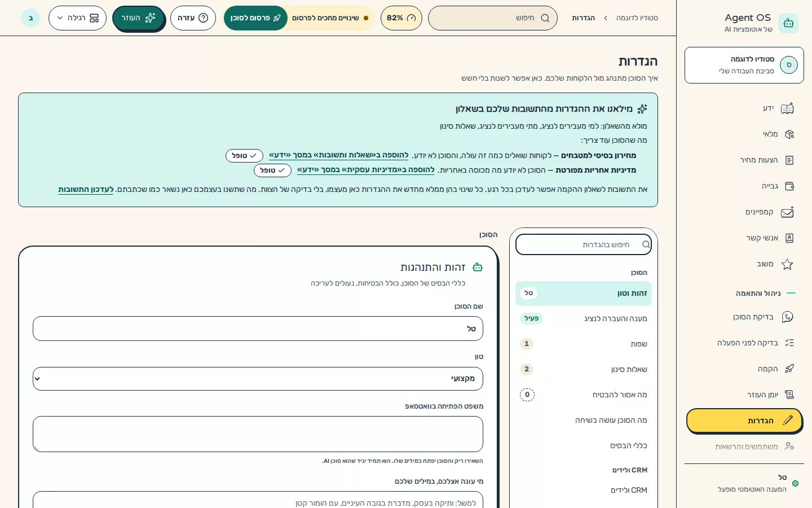Screen dimensions: 812x508
Task: Select the זהות וטון settings section
Action: 584,294
